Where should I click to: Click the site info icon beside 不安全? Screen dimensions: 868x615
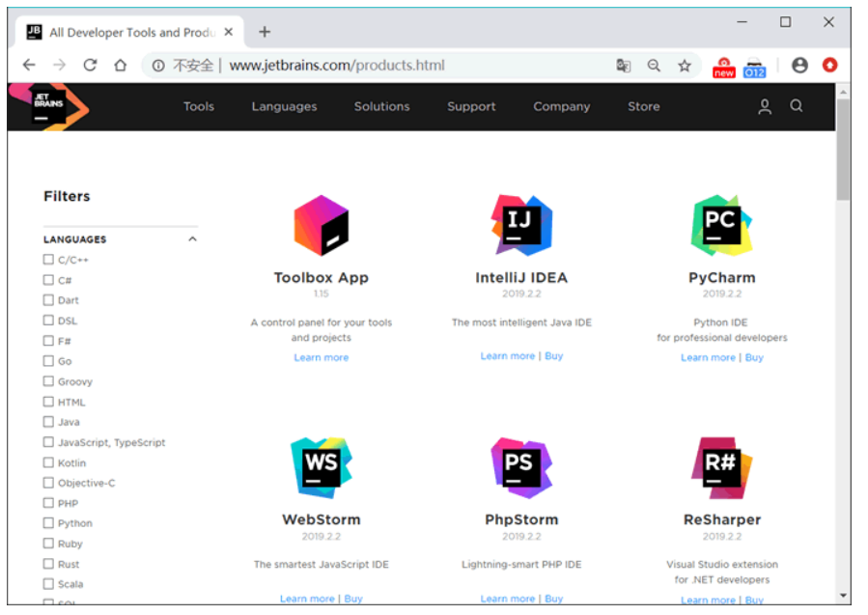pos(158,66)
